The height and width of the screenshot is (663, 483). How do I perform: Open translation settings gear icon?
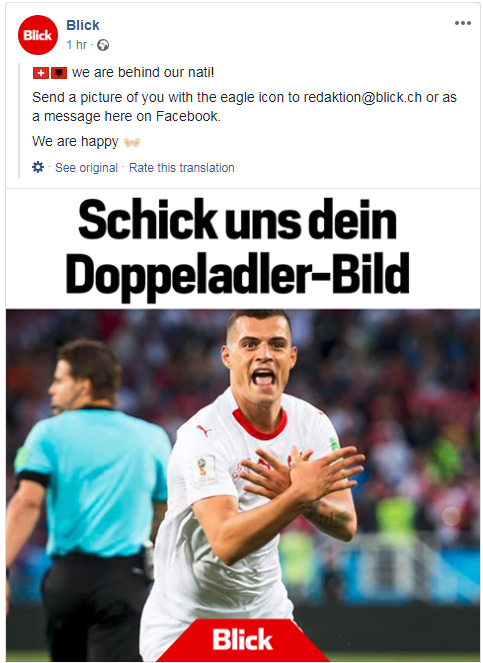tap(38, 167)
